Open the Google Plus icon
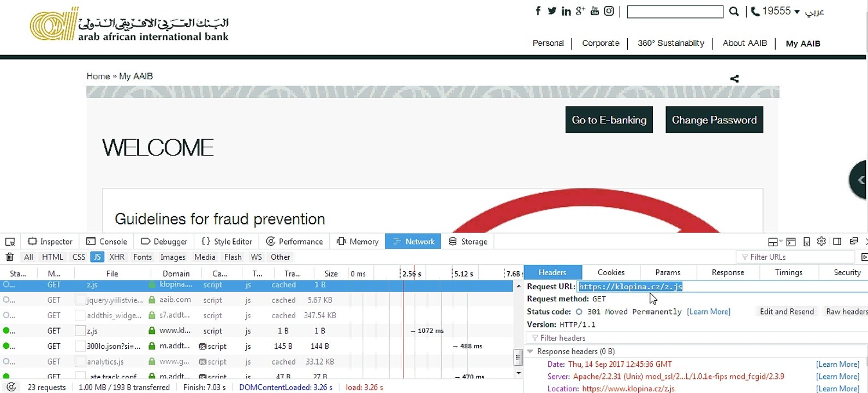Screen dimensions: 868x393 tap(580, 10)
